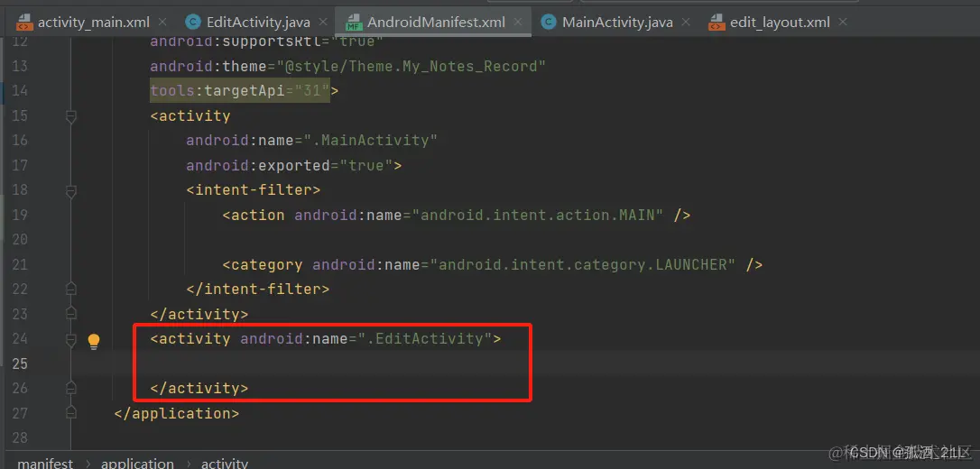Click the <activity tag on line 15
This screenshot has height=469, width=980.
coord(190,116)
